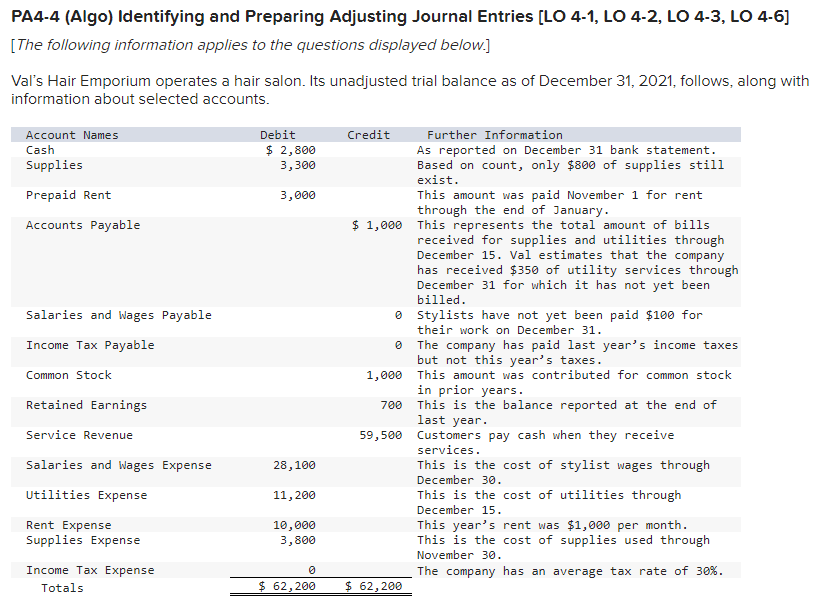The width and height of the screenshot is (817, 610).
Task: Click the Account Names column header
Action: click(x=73, y=134)
